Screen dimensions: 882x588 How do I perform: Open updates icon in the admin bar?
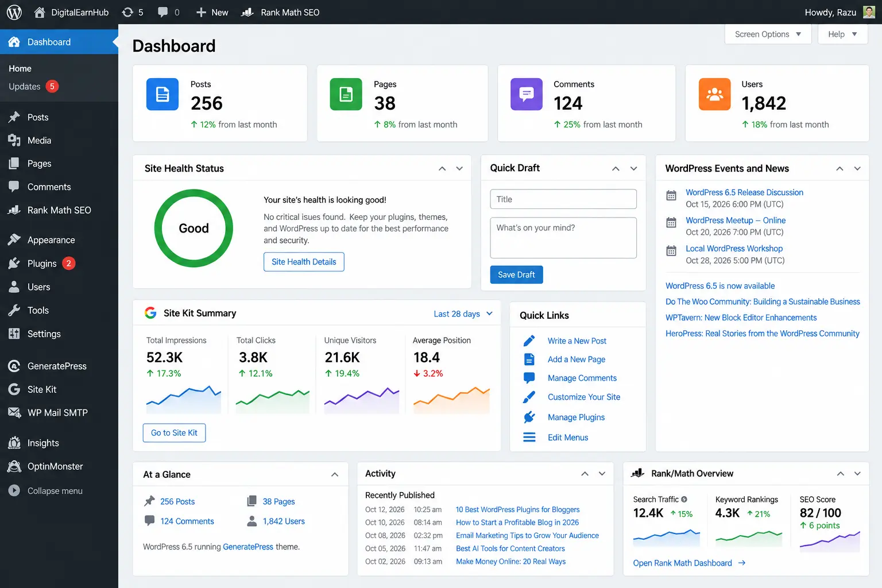(x=127, y=12)
